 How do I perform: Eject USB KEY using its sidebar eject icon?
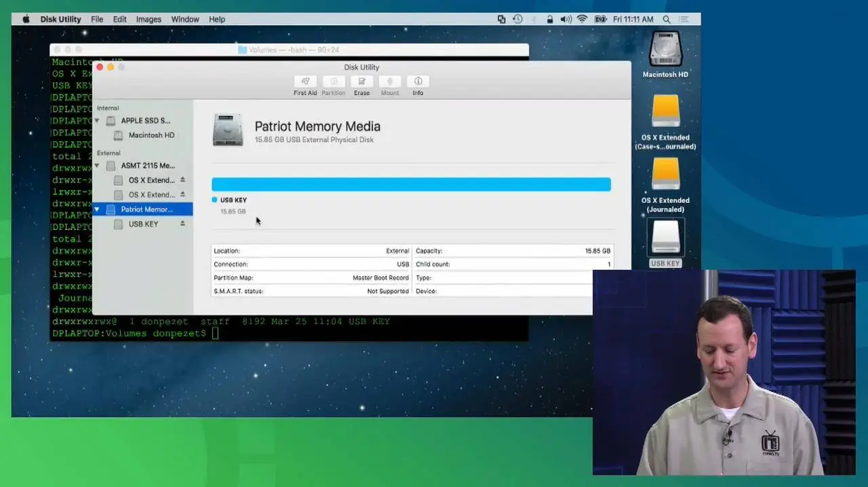click(182, 223)
